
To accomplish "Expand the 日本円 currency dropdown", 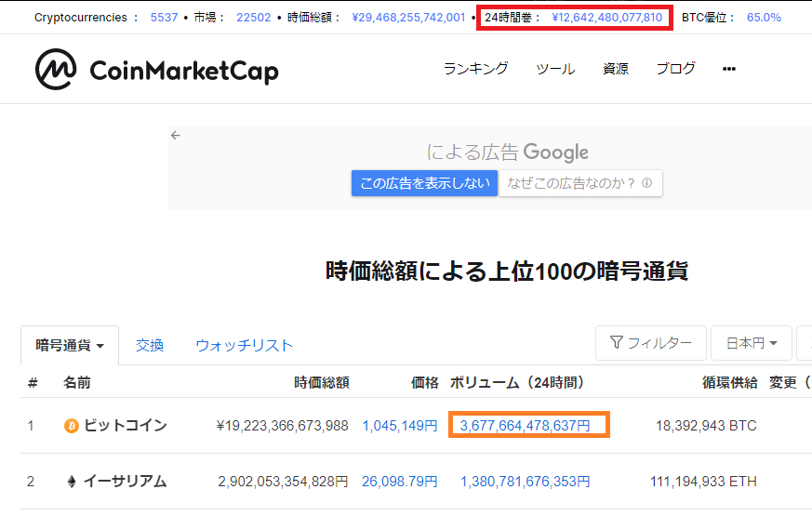I will [752, 343].
